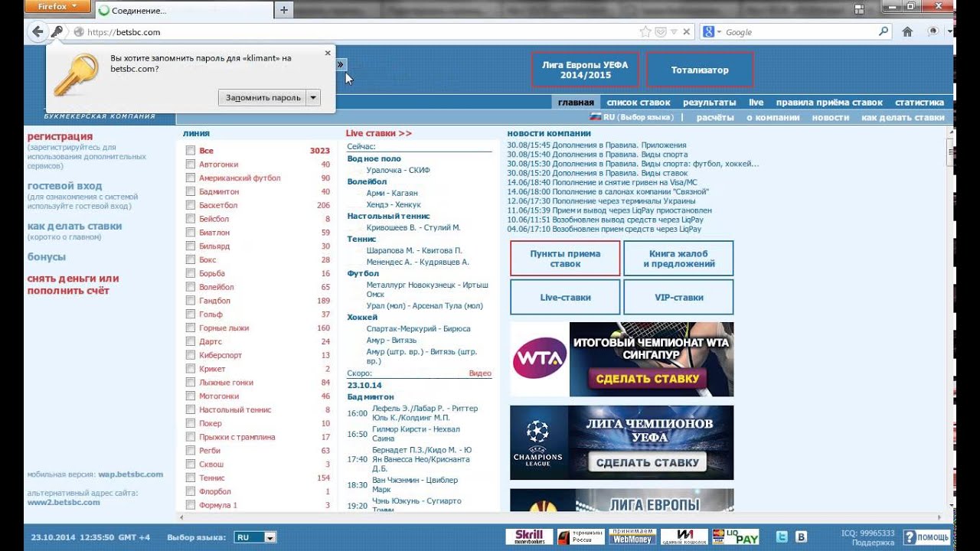
Task: Click the Russian flag language icon
Action: pyautogui.click(x=595, y=117)
